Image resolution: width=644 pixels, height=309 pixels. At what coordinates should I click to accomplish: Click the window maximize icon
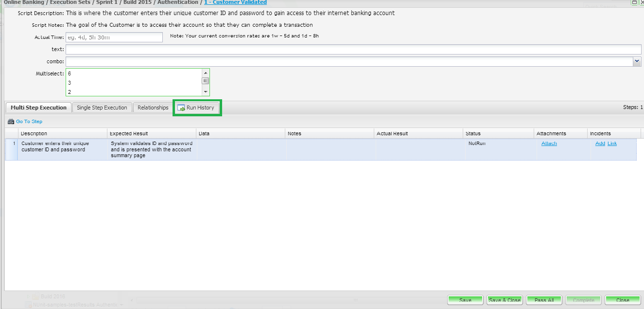[634, 2]
